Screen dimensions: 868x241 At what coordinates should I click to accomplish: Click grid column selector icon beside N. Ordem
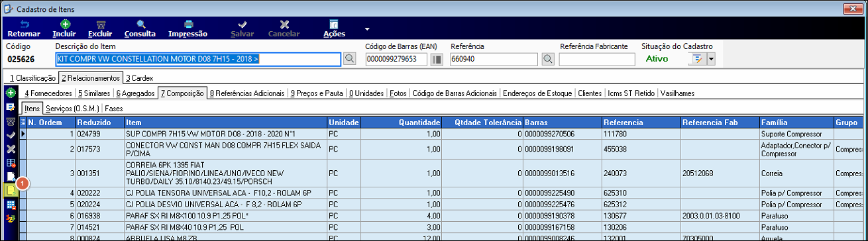pyautogui.click(x=24, y=122)
